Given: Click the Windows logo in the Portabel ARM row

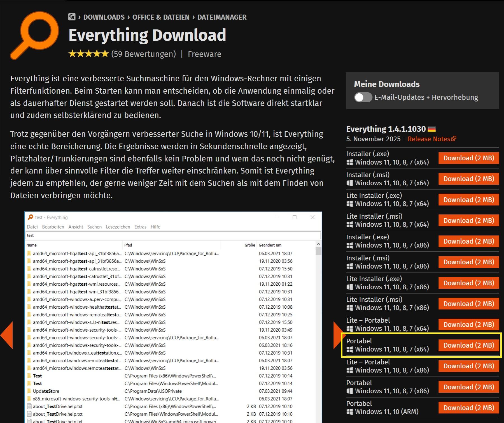Looking at the screenshot, I should click(349, 412).
